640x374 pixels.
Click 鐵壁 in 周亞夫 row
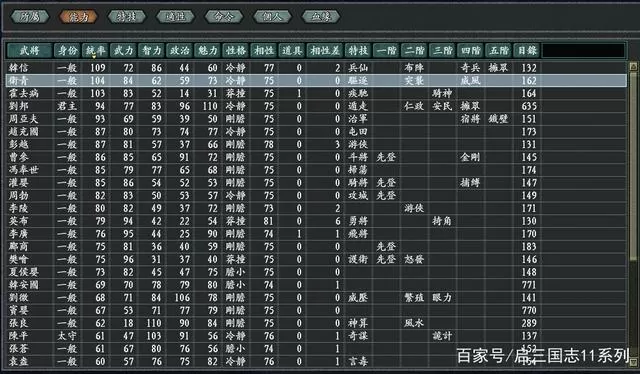(x=499, y=119)
